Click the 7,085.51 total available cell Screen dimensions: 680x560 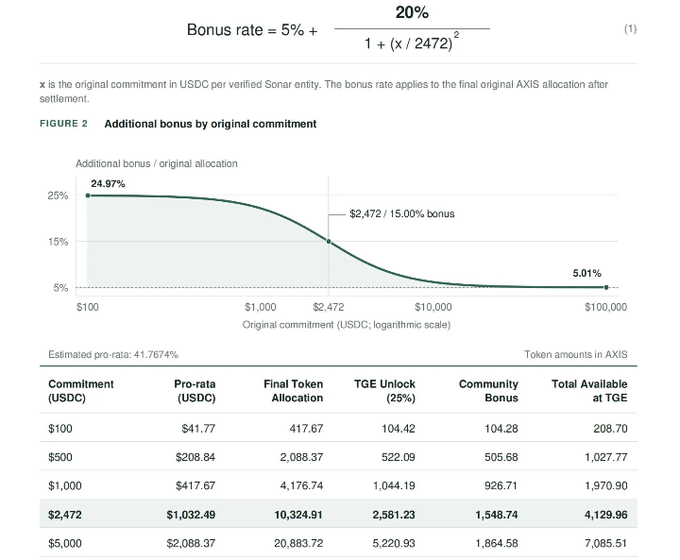coord(606,544)
